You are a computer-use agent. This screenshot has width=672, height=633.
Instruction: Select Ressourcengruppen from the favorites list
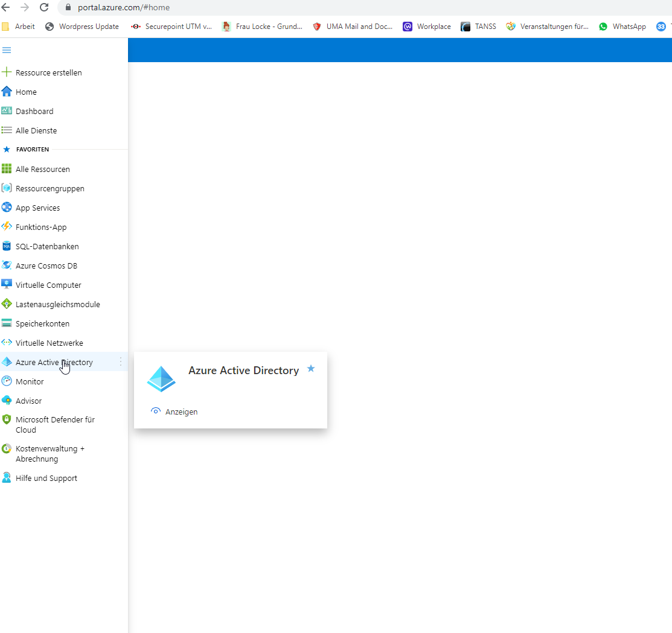[x=50, y=188]
